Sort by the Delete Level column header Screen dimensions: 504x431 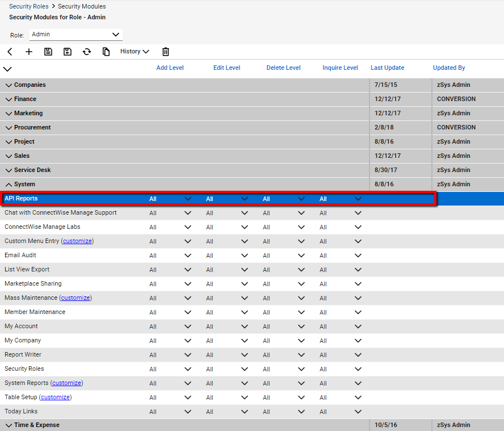[284, 68]
